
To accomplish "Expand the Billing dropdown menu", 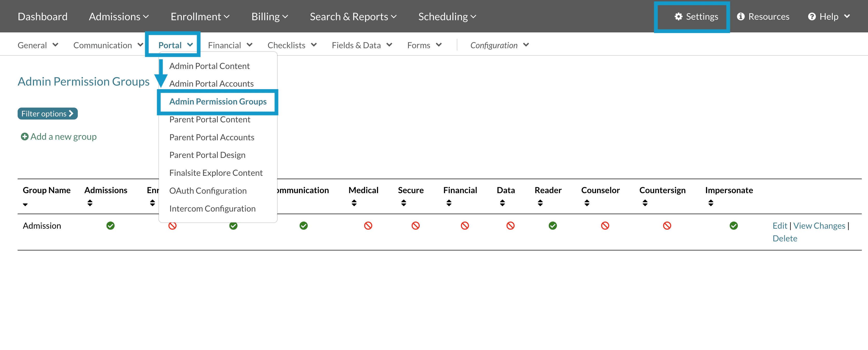I will (x=269, y=17).
